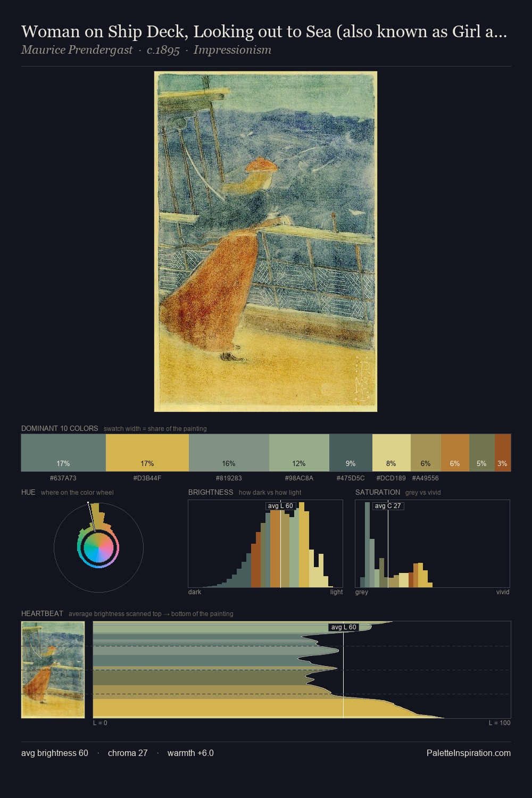The image size is (532, 798).
Task: Click the #DCD189 hex code label
Action: 391,478
